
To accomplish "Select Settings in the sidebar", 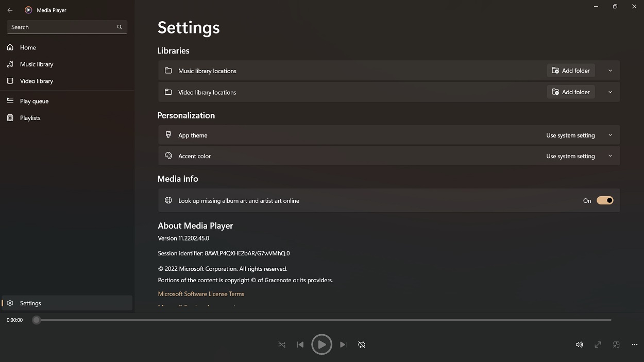I will pyautogui.click(x=67, y=303).
